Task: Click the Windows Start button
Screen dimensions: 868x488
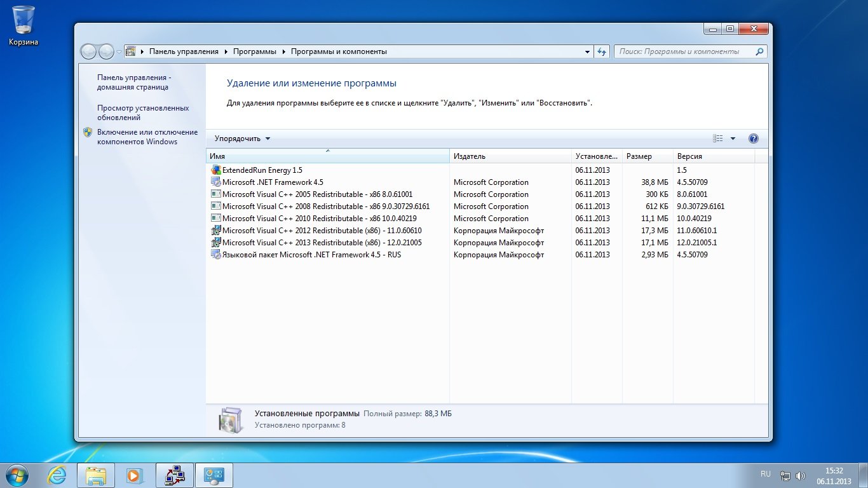Action: tap(17, 475)
